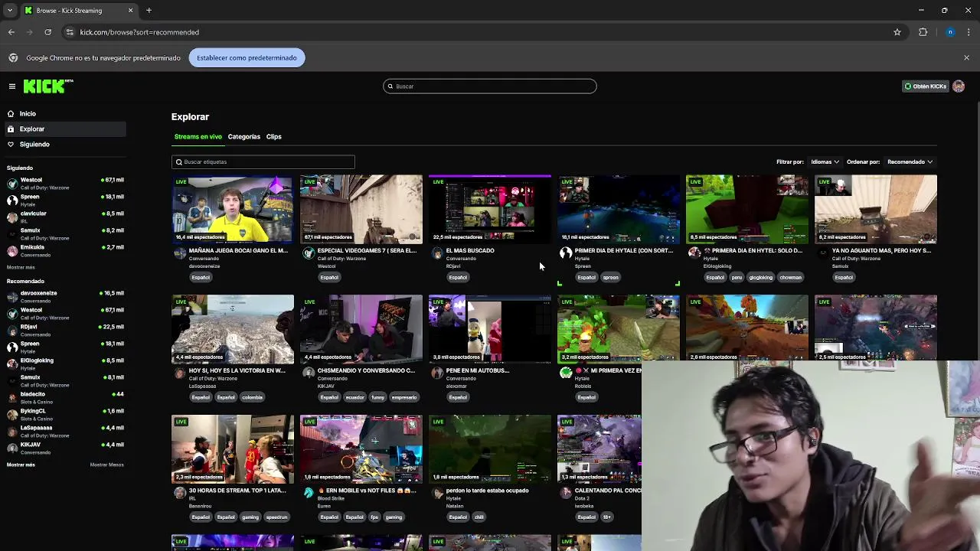The image size is (980, 551).
Task: Click Mostrar más under Siguiendo list
Action: (x=21, y=267)
